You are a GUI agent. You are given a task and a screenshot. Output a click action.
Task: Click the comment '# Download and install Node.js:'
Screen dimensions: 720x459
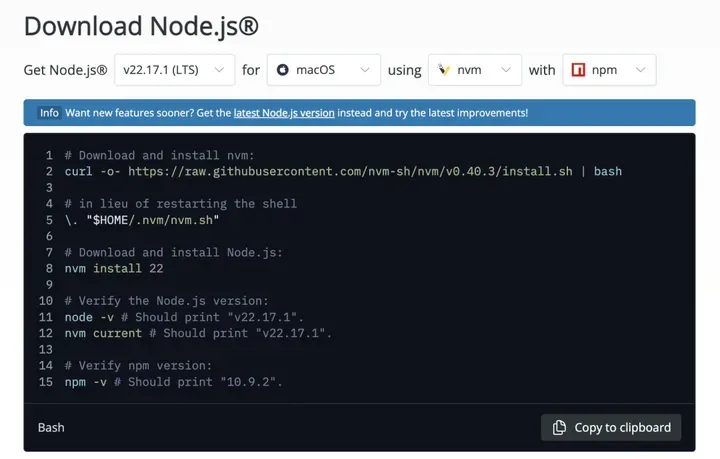tap(174, 252)
